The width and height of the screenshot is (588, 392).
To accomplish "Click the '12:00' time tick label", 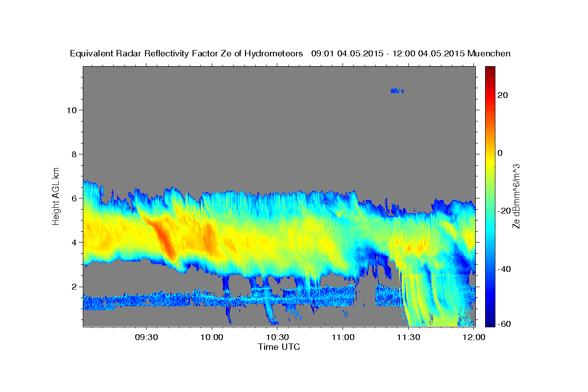I will click(x=474, y=337).
